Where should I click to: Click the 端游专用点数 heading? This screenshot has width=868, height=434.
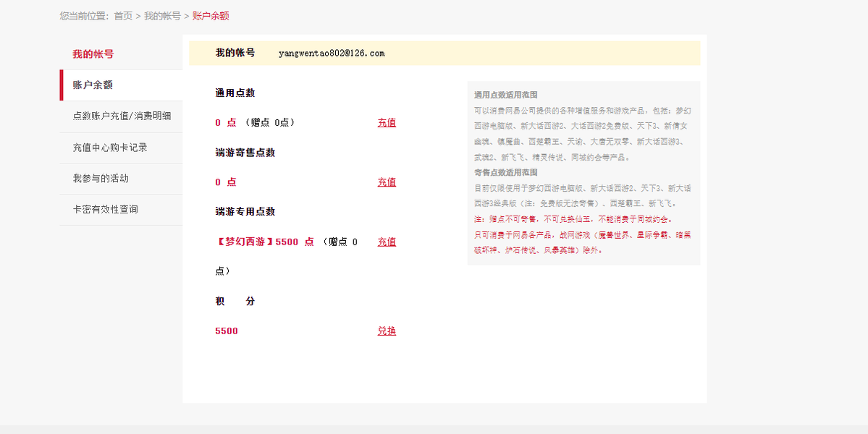pos(245,212)
